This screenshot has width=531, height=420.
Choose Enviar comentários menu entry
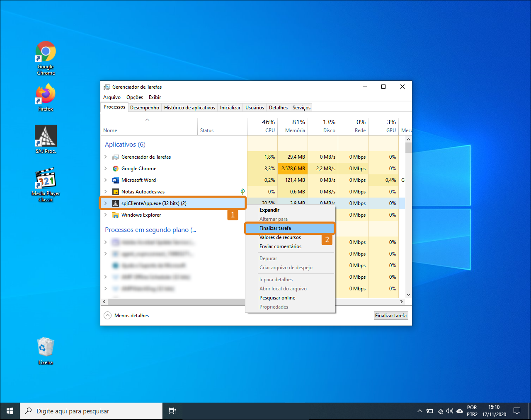tap(290, 246)
